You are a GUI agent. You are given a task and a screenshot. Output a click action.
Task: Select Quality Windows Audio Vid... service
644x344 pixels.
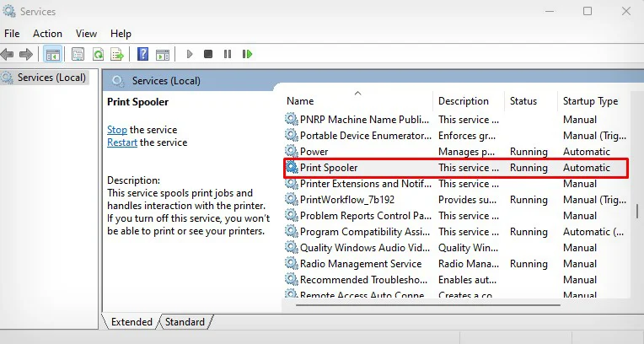(x=365, y=248)
